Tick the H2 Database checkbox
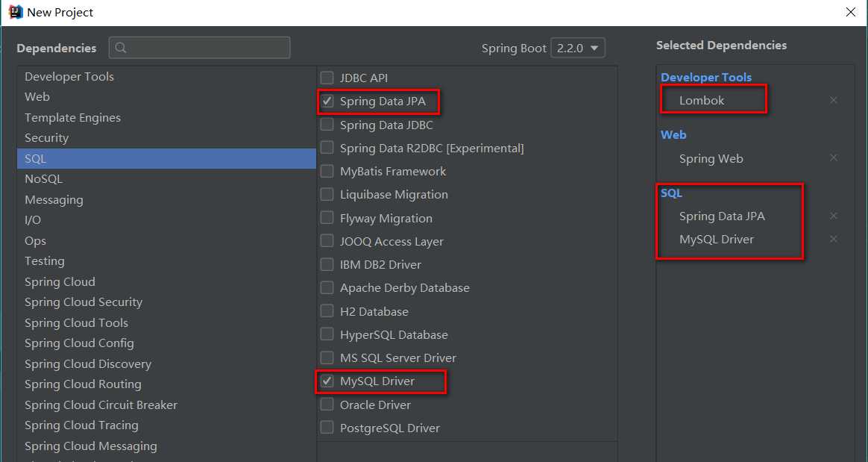 coord(327,311)
